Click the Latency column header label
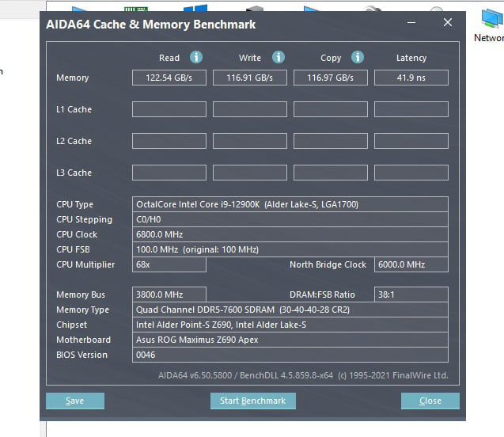 click(411, 59)
